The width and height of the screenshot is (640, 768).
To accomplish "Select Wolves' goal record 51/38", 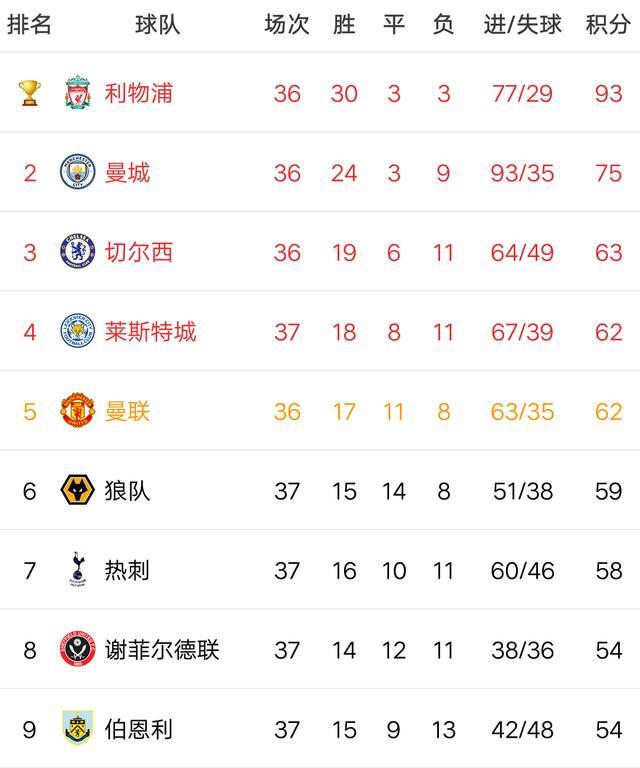I will point(523,490).
